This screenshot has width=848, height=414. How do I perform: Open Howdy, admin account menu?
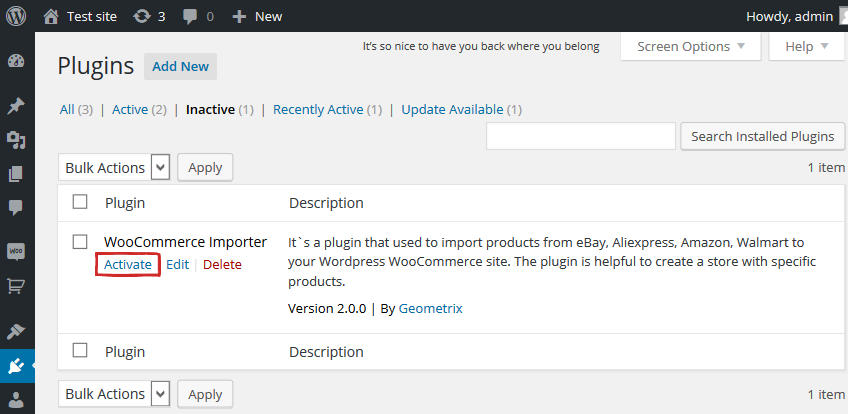(x=796, y=17)
